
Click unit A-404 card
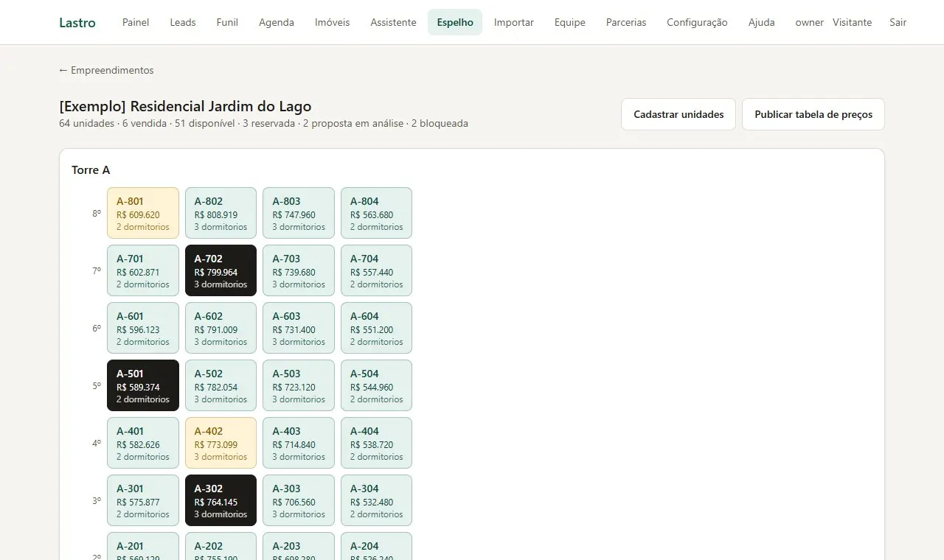[x=376, y=443]
